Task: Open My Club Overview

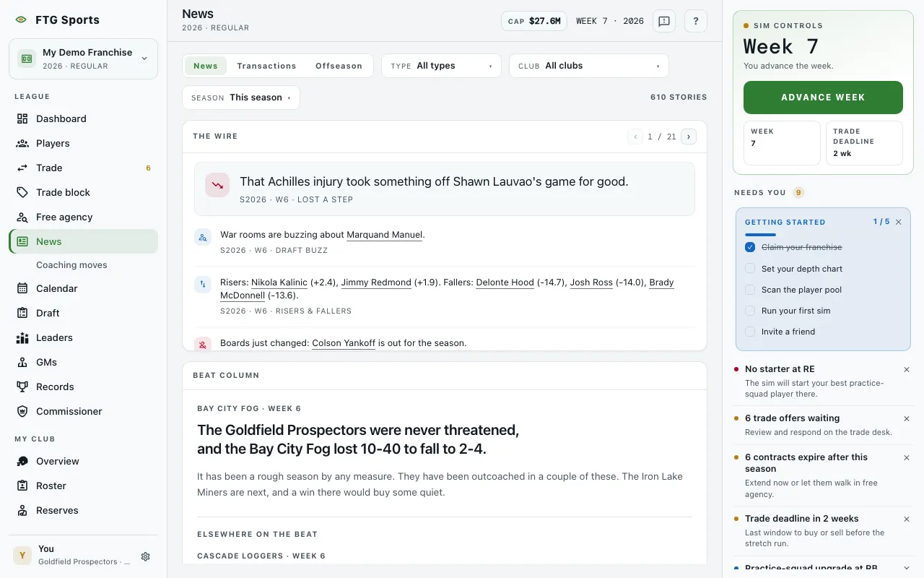Action: [x=83, y=461]
